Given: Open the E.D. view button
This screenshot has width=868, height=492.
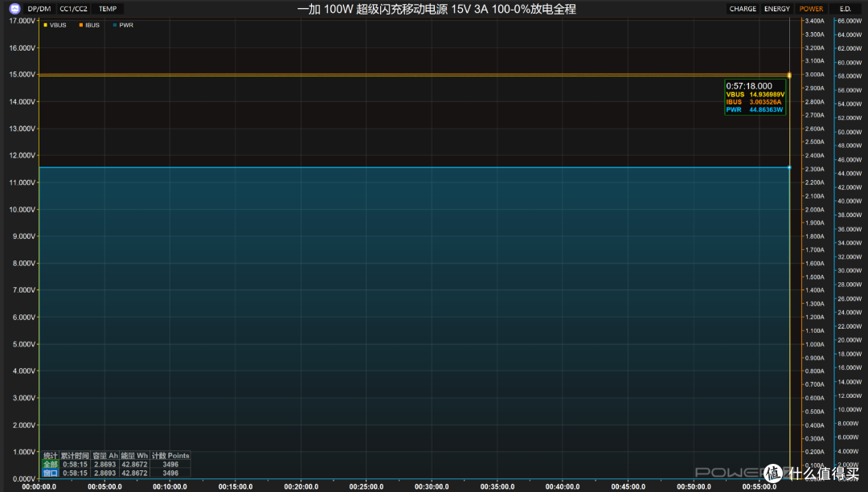Looking at the screenshot, I should tap(845, 9).
